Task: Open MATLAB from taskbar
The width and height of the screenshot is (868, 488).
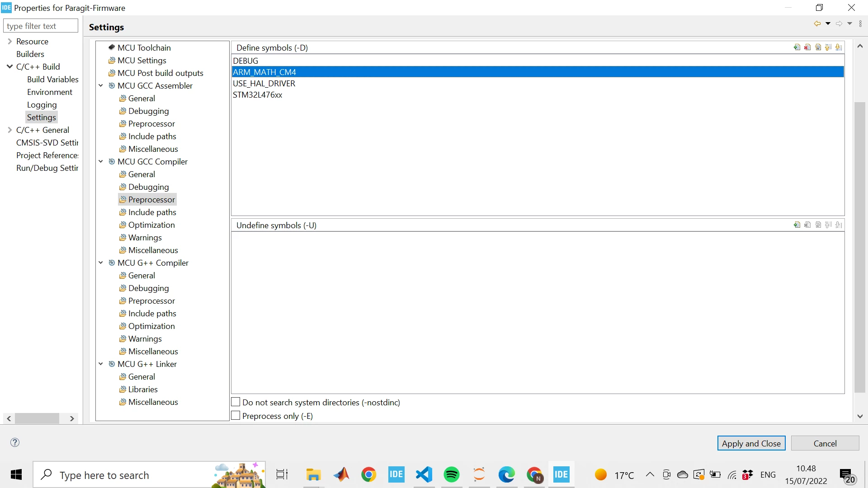Action: [x=341, y=474]
